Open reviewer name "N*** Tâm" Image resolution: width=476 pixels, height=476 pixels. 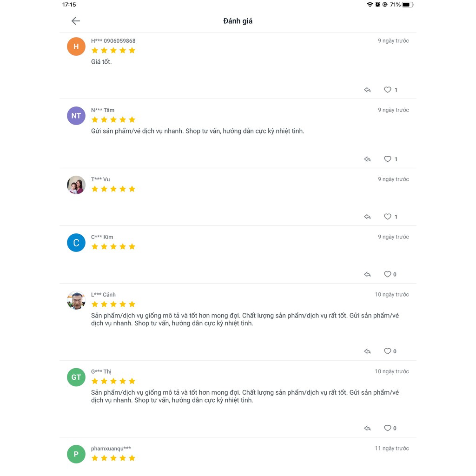tap(103, 110)
